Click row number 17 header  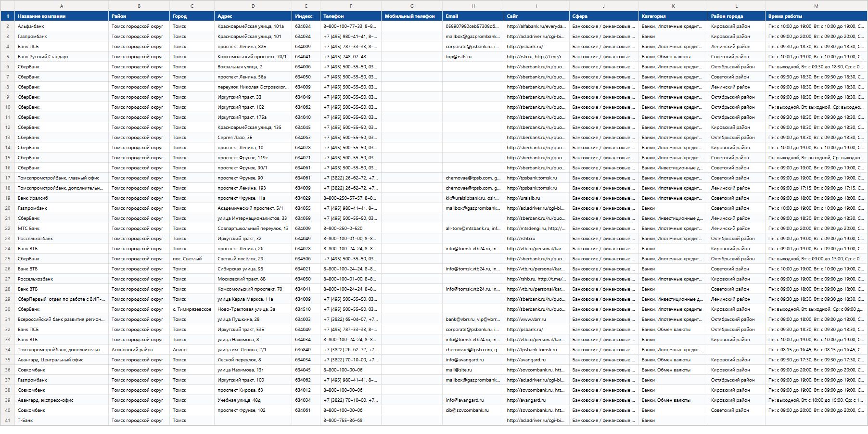click(8, 178)
